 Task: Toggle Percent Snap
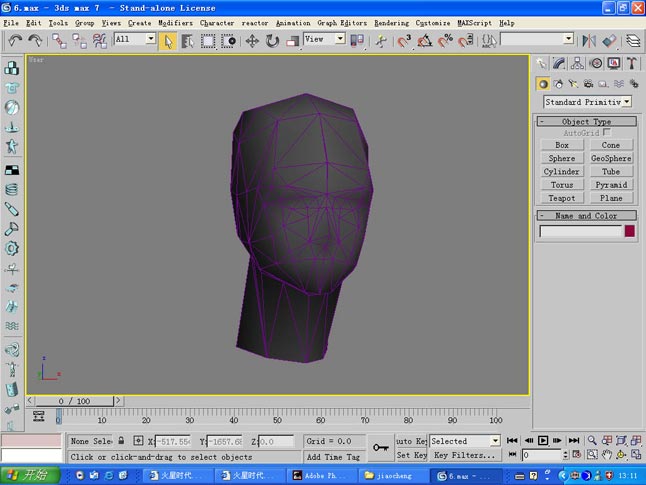tap(445, 41)
